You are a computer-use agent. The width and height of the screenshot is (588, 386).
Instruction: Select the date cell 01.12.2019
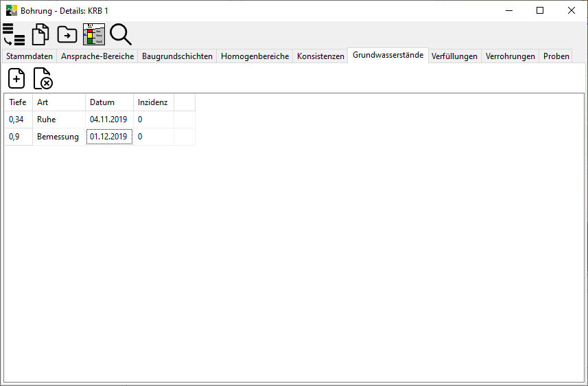coord(109,137)
